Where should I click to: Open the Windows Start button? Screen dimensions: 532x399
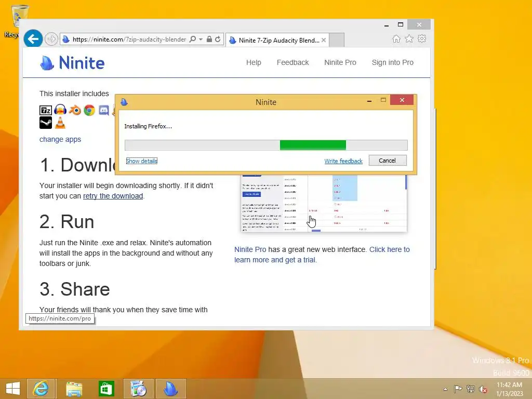point(13,389)
